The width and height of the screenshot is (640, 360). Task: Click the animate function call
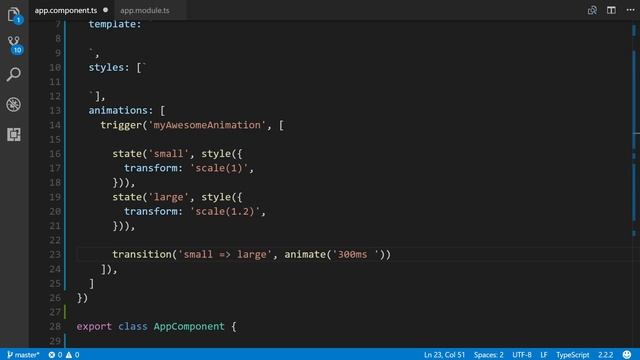coord(305,254)
